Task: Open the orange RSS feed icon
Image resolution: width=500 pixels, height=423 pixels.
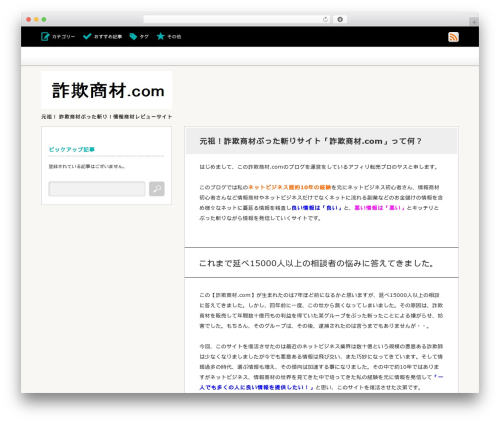Action: tap(453, 37)
